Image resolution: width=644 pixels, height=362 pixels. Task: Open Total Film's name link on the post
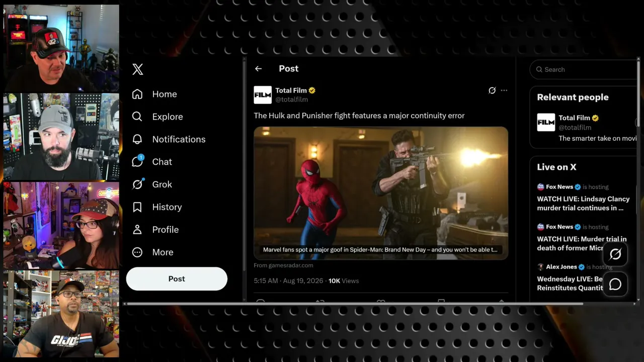tap(291, 90)
